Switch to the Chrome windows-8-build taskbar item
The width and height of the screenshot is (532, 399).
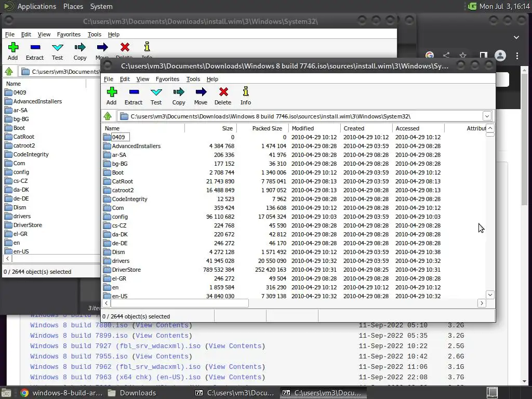coord(61,393)
